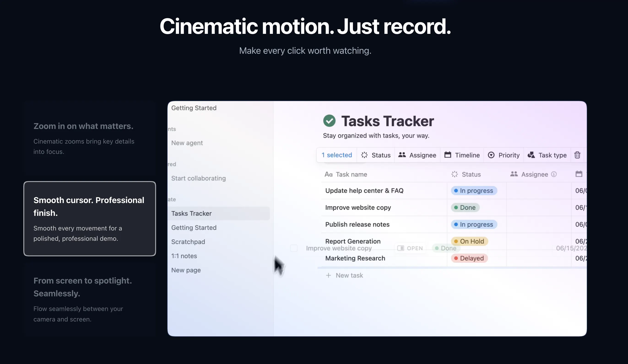Open 'In progress' status of Update help center
The height and width of the screenshot is (364, 628).
click(474, 191)
